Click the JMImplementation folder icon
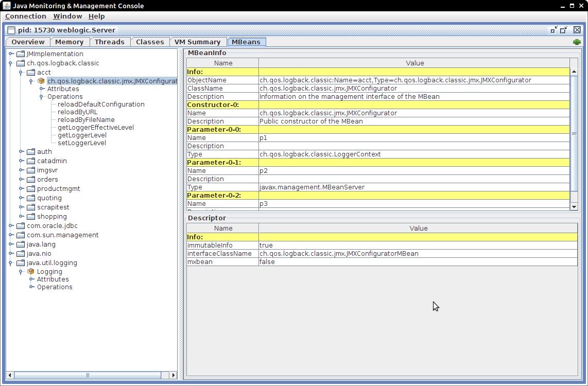The width and height of the screenshot is (588, 386). pyautogui.click(x=21, y=54)
